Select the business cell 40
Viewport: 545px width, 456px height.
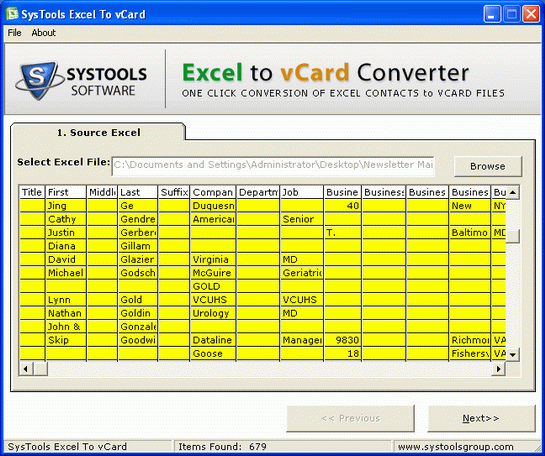click(x=342, y=206)
